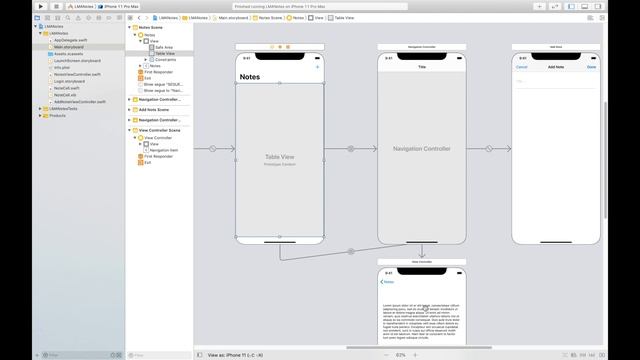Expand the LMANotesTests group
The image size is (640, 360).
tap(40, 109)
